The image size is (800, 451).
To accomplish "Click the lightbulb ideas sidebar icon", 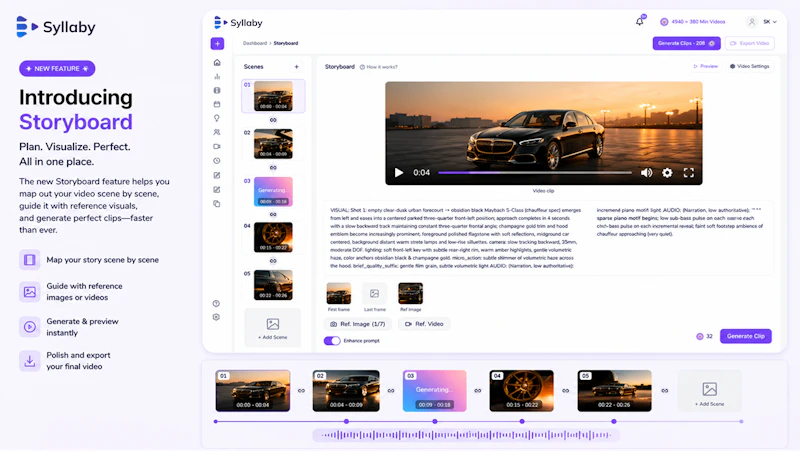I will click(217, 118).
